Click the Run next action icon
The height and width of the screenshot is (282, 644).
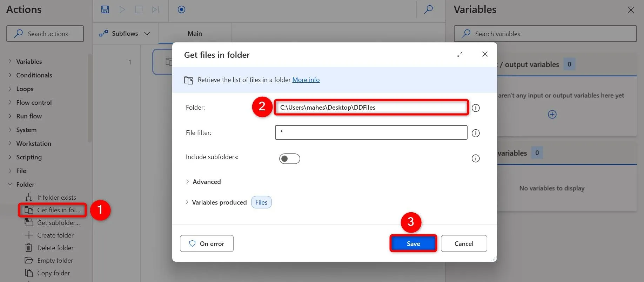[x=155, y=9]
